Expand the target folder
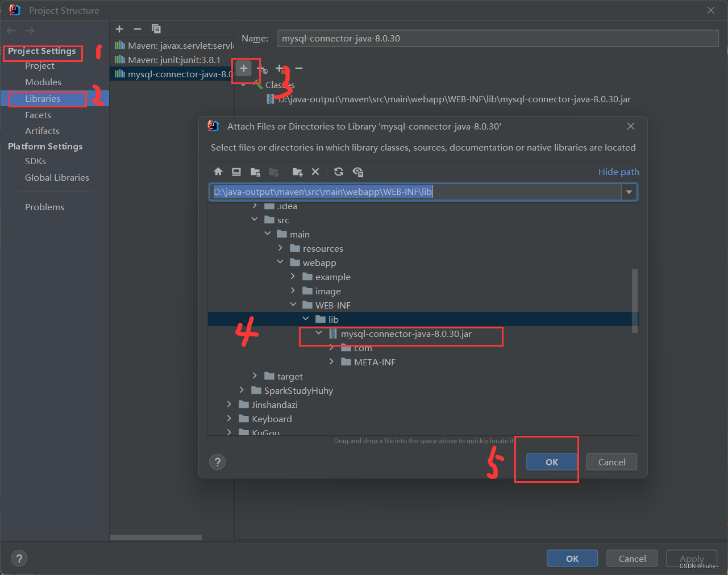This screenshot has height=575, width=728. click(255, 376)
